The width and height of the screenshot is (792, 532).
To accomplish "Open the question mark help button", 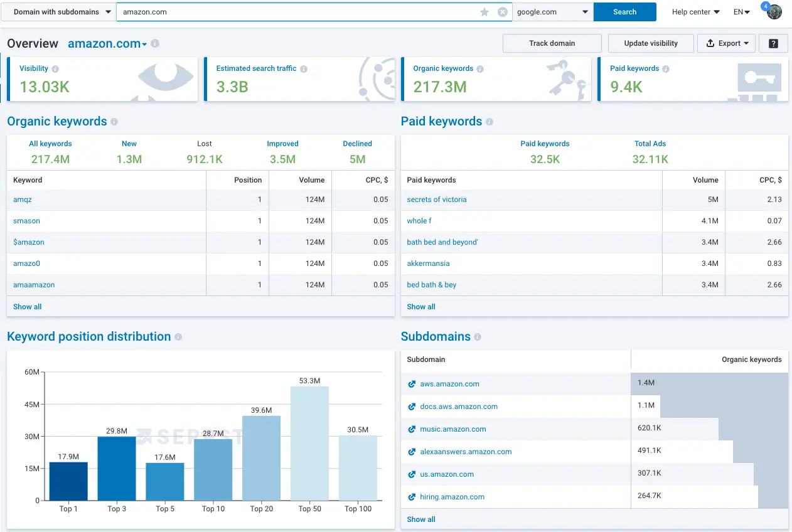I will [773, 43].
